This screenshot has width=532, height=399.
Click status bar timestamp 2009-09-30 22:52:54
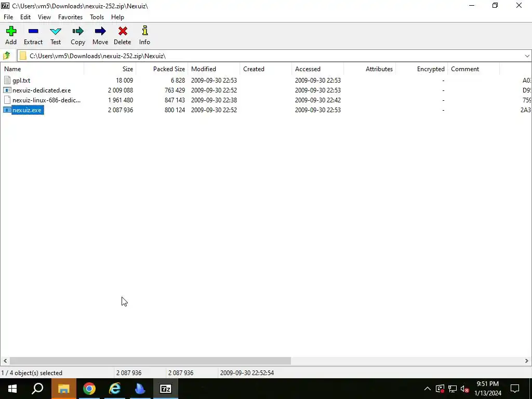[247, 373]
